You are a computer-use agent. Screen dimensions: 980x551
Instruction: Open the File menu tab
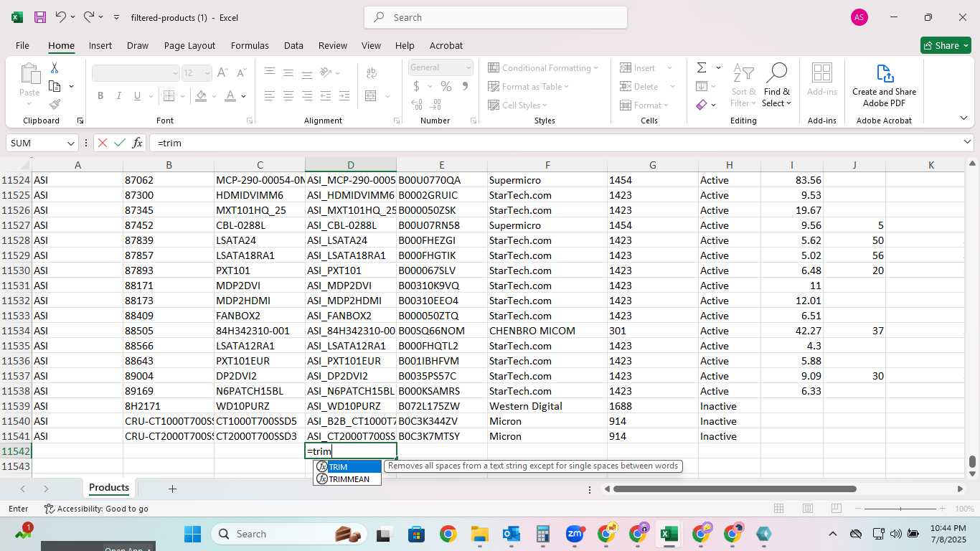(x=22, y=45)
